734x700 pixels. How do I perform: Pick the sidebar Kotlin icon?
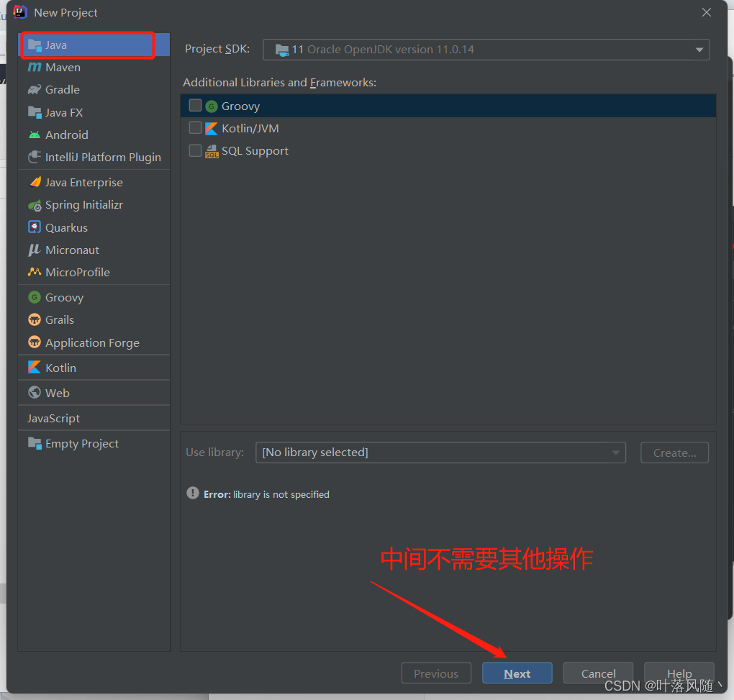pos(35,368)
